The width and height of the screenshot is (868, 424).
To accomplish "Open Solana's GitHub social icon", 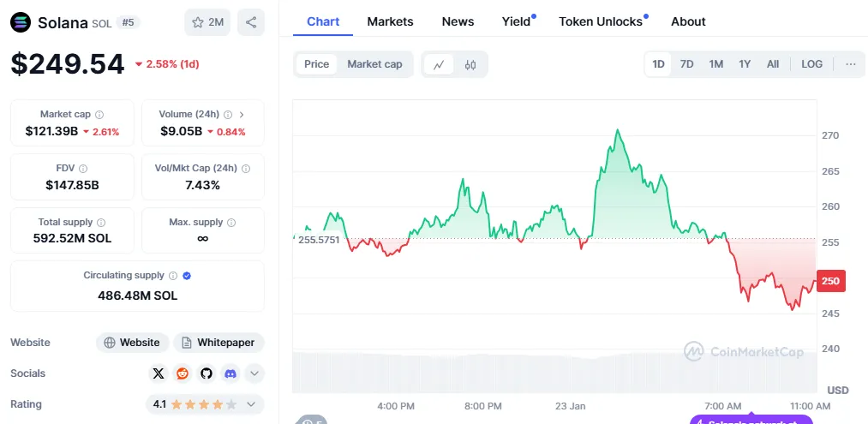I will [x=206, y=373].
